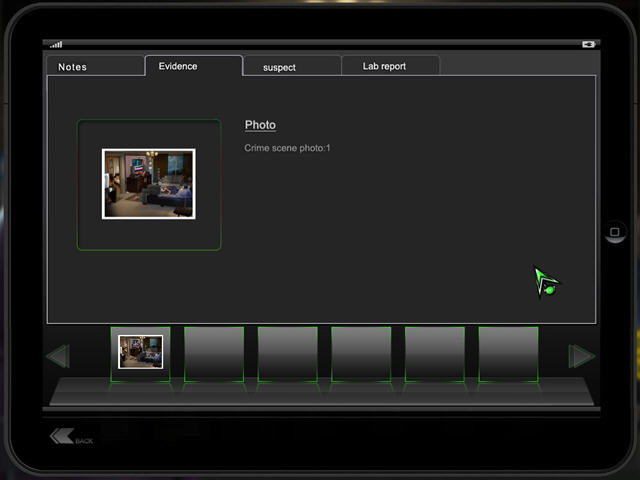Viewport: 640px width, 480px height.
Task: Select the third empty evidence slot
Action: click(288, 353)
